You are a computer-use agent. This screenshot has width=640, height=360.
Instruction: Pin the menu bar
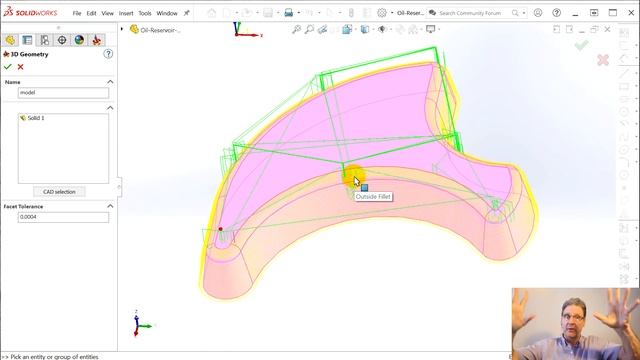[187, 13]
